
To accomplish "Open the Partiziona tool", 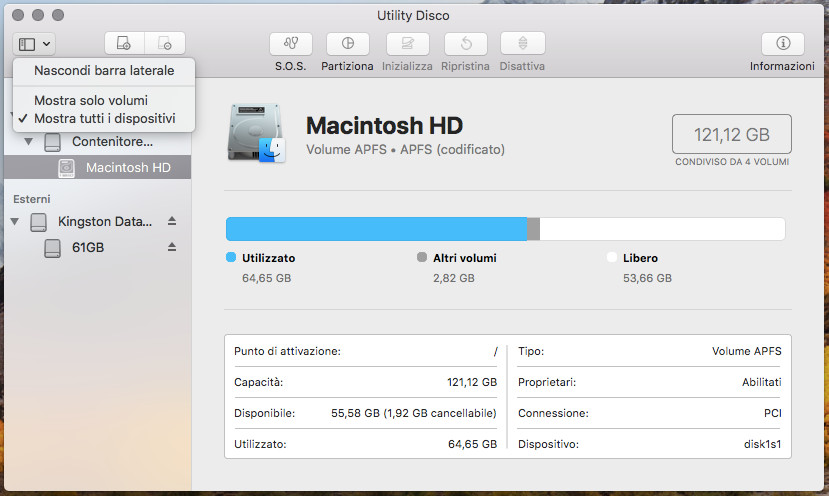I will pos(347,43).
